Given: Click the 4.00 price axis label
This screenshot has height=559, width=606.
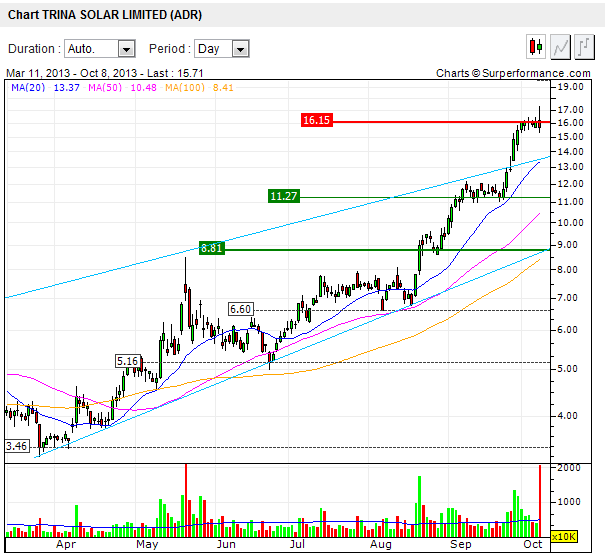Looking at the screenshot, I should tap(567, 416).
